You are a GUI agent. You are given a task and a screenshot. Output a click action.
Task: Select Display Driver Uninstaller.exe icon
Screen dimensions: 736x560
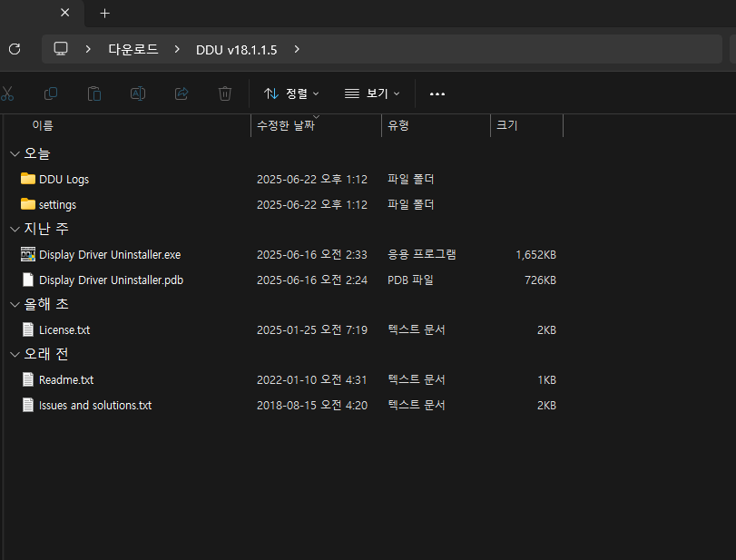click(28, 254)
